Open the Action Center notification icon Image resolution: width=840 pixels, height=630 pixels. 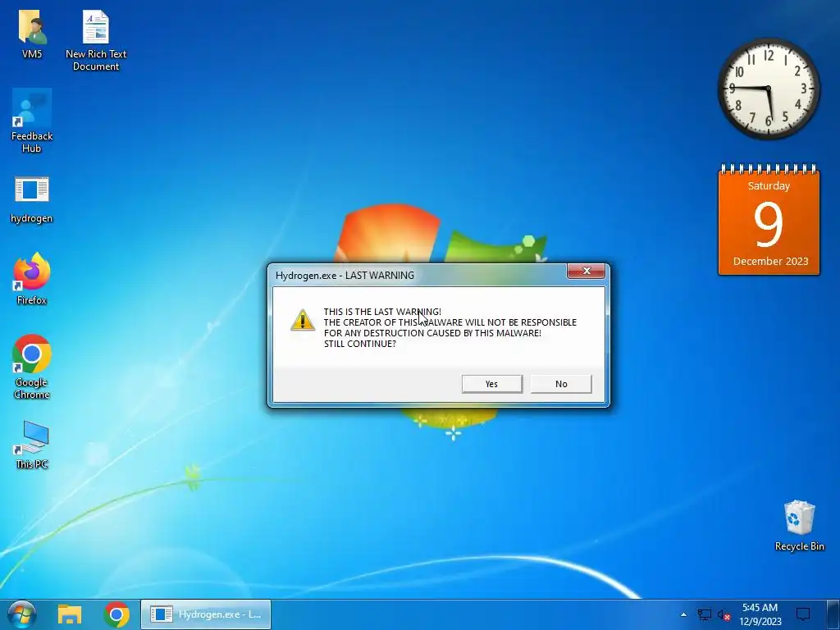point(803,614)
